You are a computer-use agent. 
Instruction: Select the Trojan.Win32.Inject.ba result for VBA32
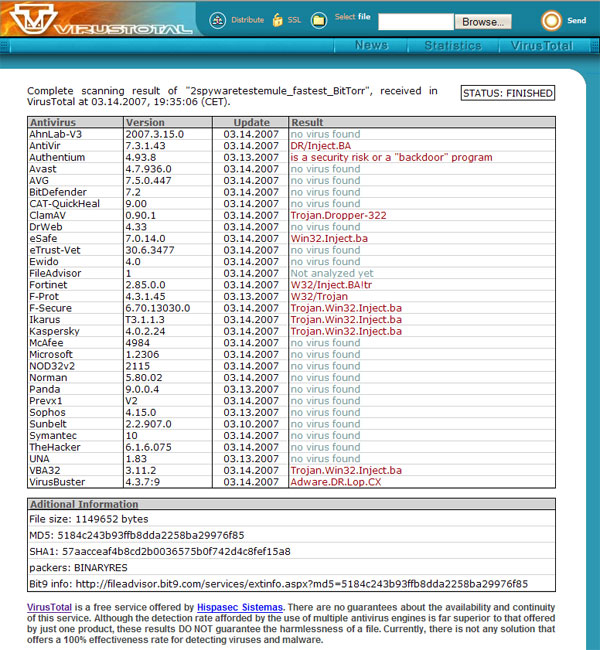point(346,471)
